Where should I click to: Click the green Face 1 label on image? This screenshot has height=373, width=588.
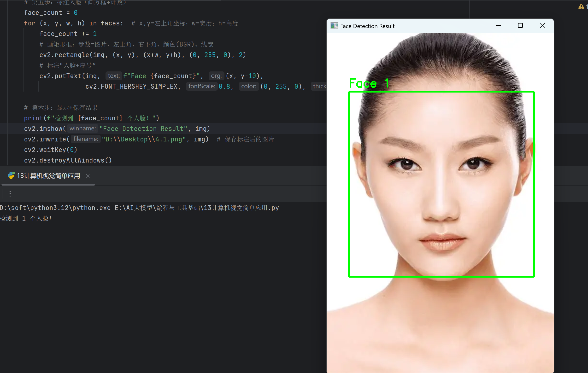pos(368,83)
